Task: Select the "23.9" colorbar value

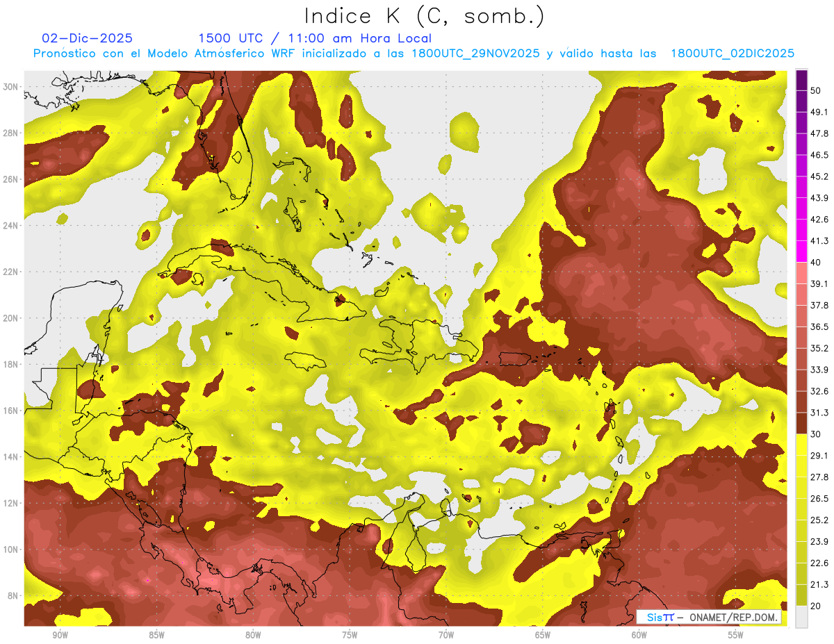Action: point(819,542)
